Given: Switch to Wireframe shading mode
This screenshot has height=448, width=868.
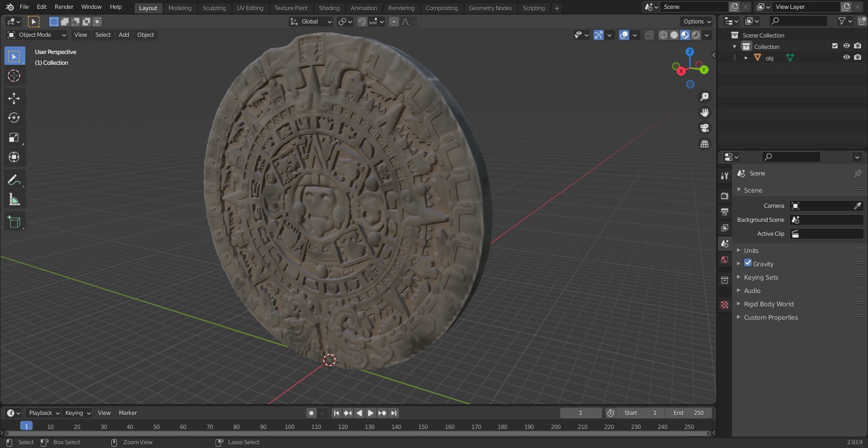Looking at the screenshot, I should coord(663,35).
